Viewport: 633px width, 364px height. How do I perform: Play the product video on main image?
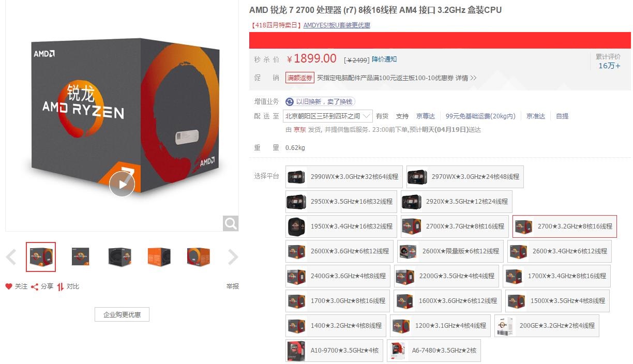point(122,184)
